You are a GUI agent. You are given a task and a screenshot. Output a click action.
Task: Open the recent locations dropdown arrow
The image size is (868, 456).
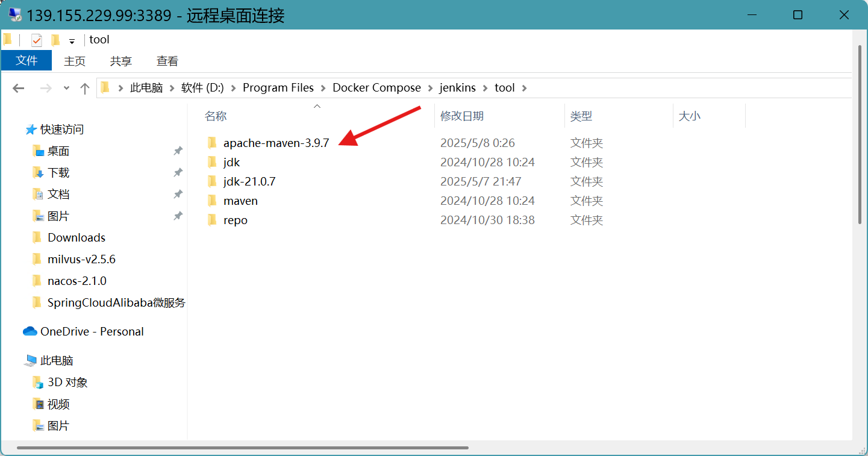(66, 89)
